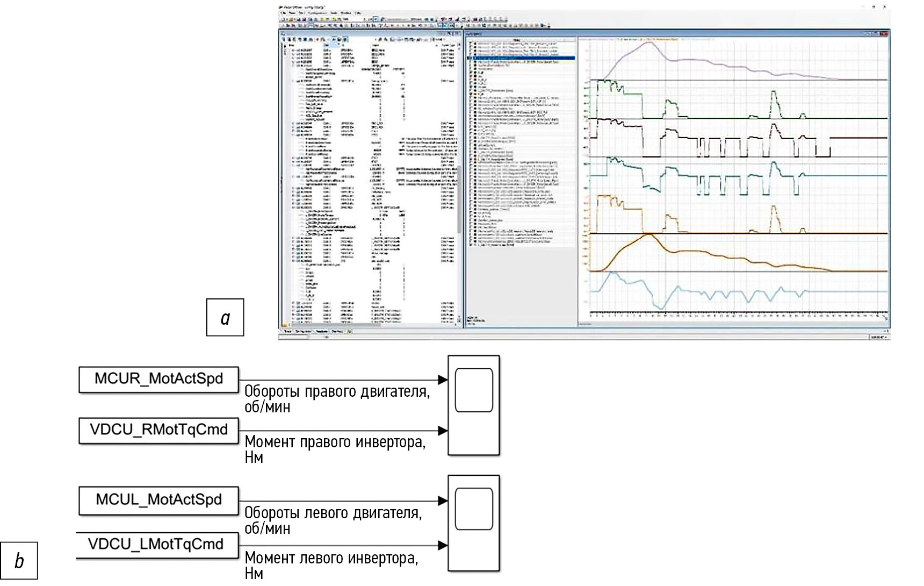Click the small icon after bottom tabs
Screen dimensions: 924x586
click(350, 332)
